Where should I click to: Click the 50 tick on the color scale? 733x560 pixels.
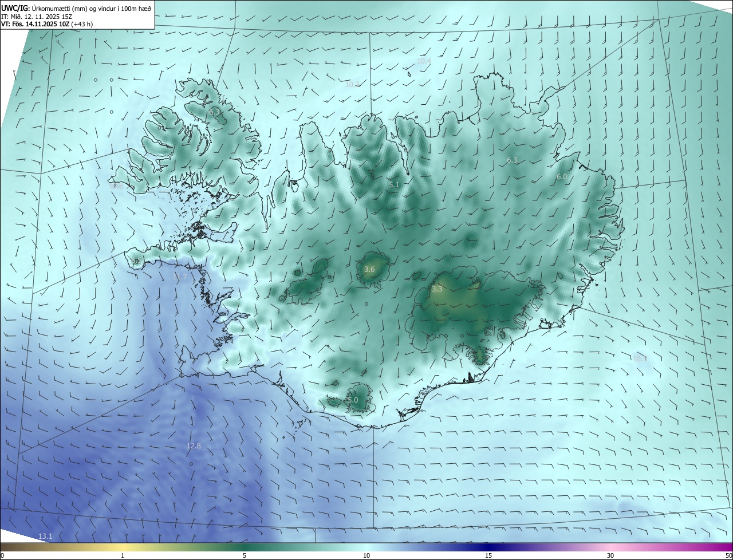tap(728, 555)
